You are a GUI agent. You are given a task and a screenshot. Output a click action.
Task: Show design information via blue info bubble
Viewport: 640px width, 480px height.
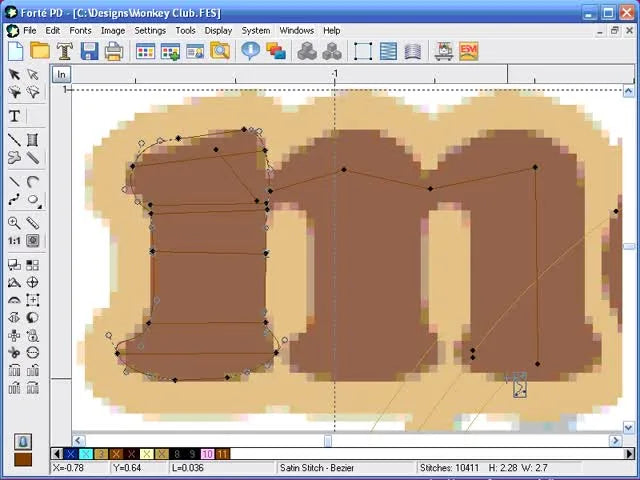[250, 51]
